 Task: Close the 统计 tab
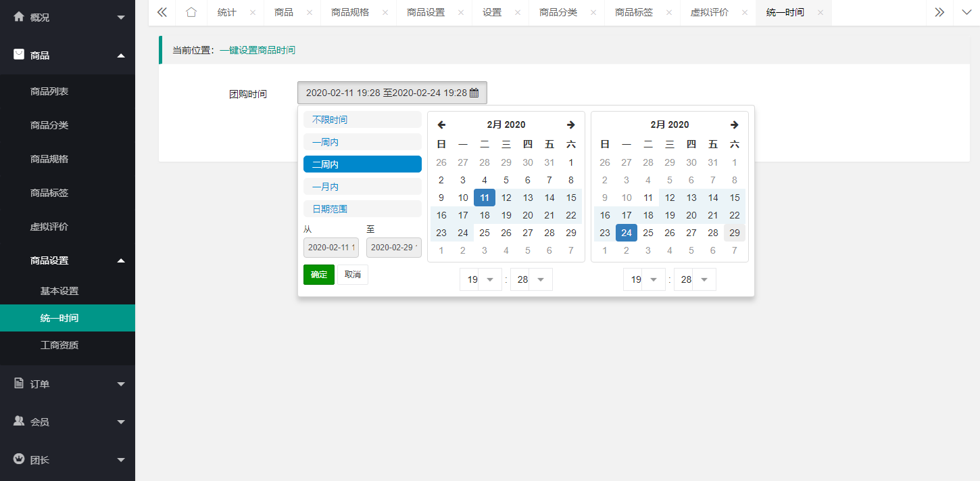click(x=252, y=13)
